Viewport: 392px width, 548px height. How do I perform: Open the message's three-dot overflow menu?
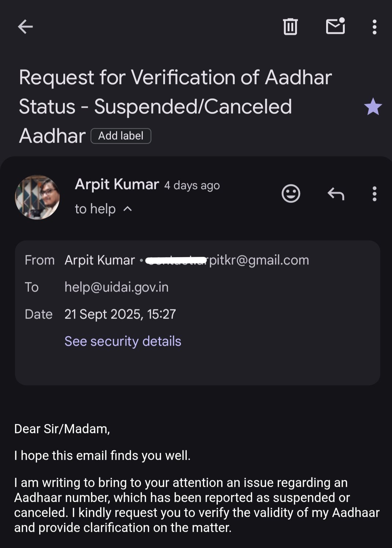click(374, 194)
